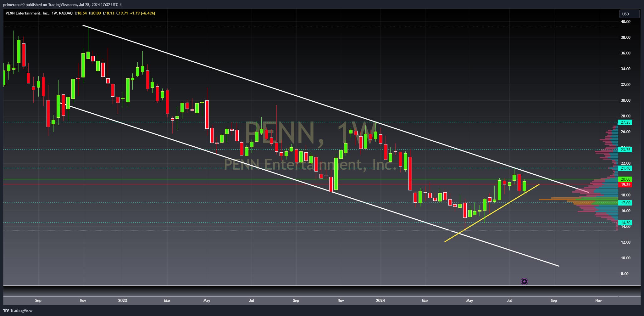
Task: Click 26.00 on the price axis
Action: coord(625,132)
